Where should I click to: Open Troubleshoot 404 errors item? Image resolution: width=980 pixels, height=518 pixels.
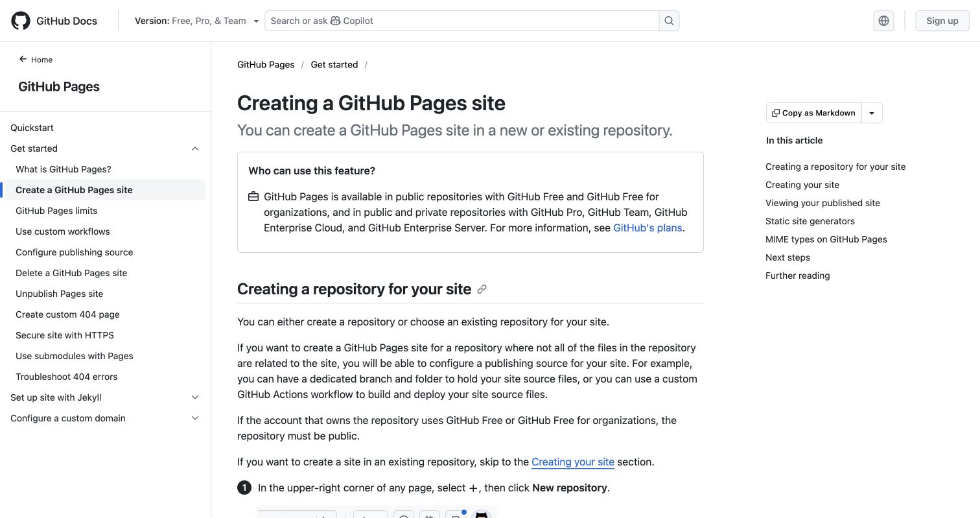click(x=67, y=377)
